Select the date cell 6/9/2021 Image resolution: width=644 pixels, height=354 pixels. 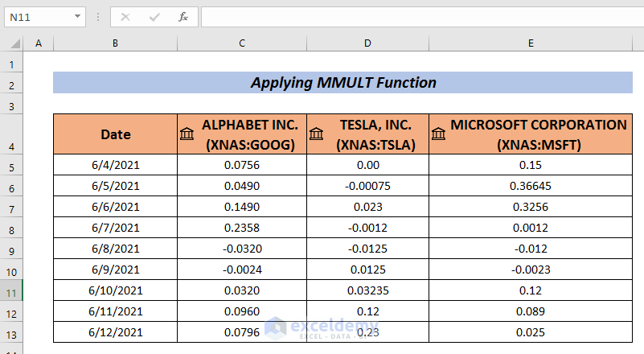point(116,270)
